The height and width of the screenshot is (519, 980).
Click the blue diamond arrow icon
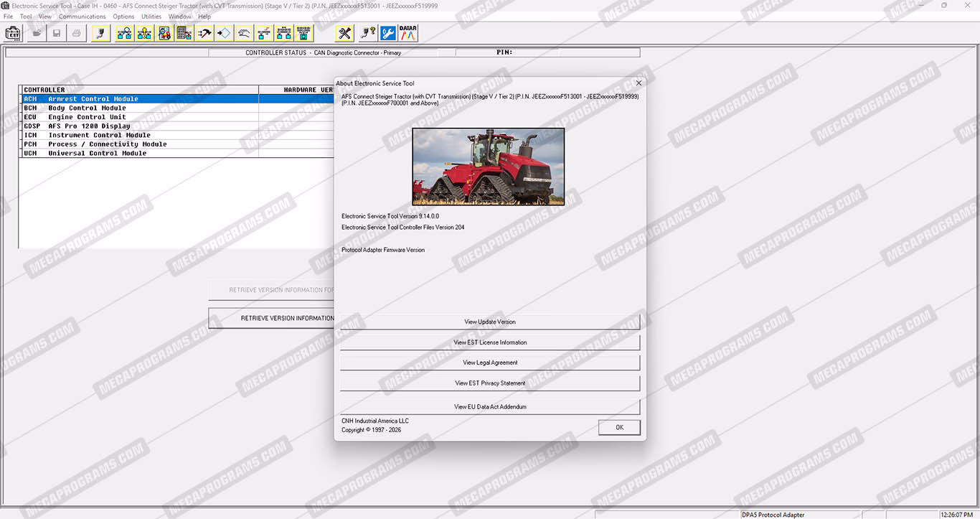(x=224, y=33)
